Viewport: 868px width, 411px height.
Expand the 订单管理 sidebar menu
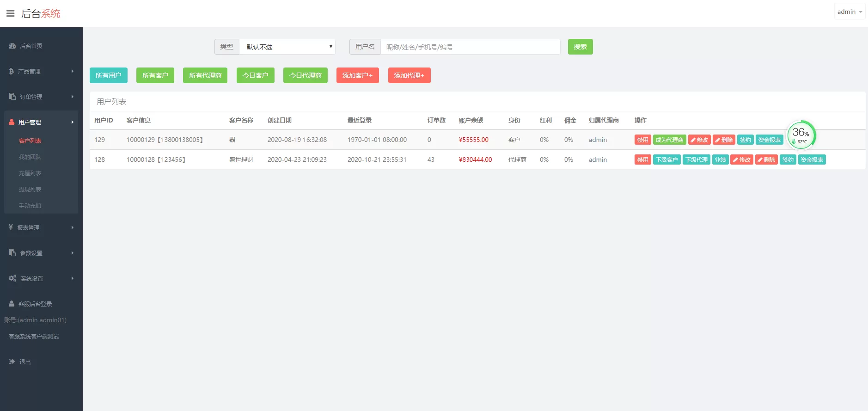pyautogui.click(x=41, y=97)
